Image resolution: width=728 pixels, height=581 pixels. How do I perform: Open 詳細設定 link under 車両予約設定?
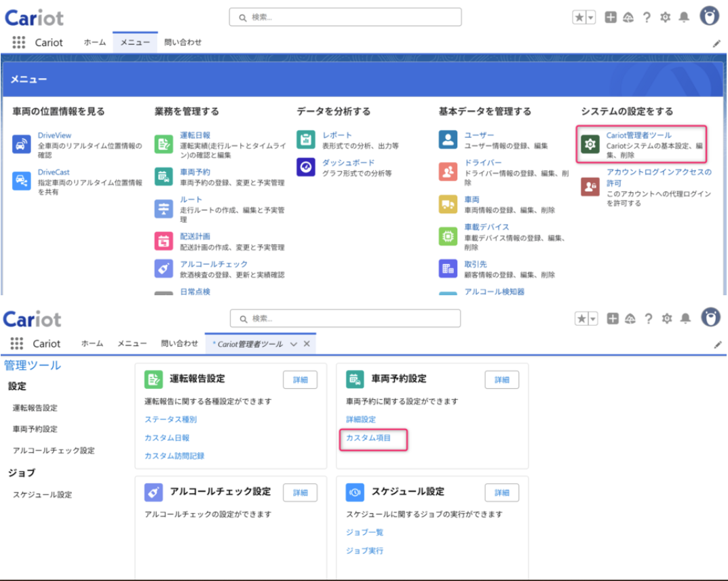(361, 419)
